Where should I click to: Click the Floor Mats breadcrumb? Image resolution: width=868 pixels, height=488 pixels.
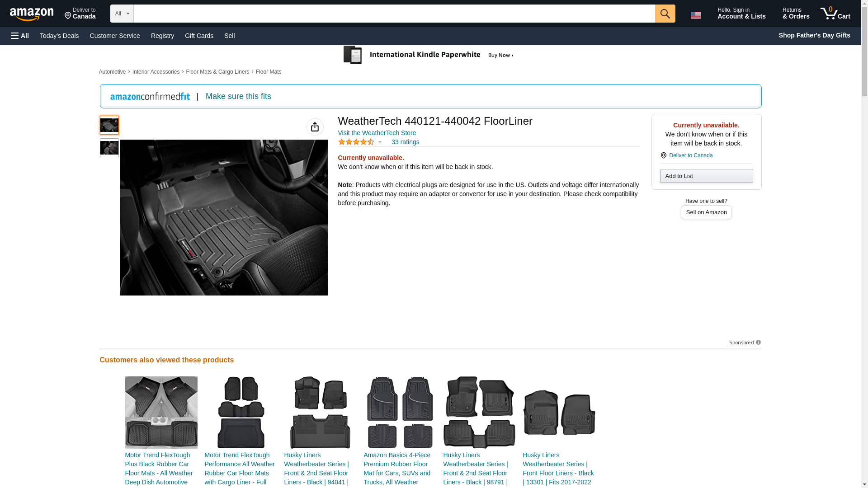[268, 72]
